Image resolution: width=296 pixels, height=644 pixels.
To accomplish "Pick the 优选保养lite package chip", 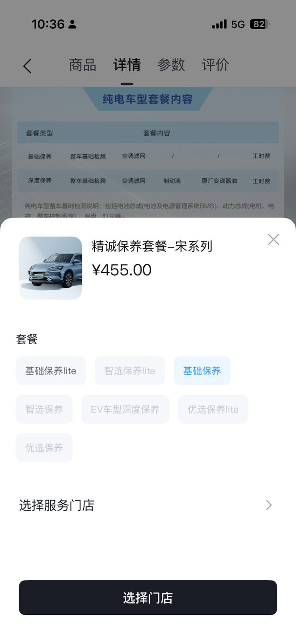I will tap(213, 409).
